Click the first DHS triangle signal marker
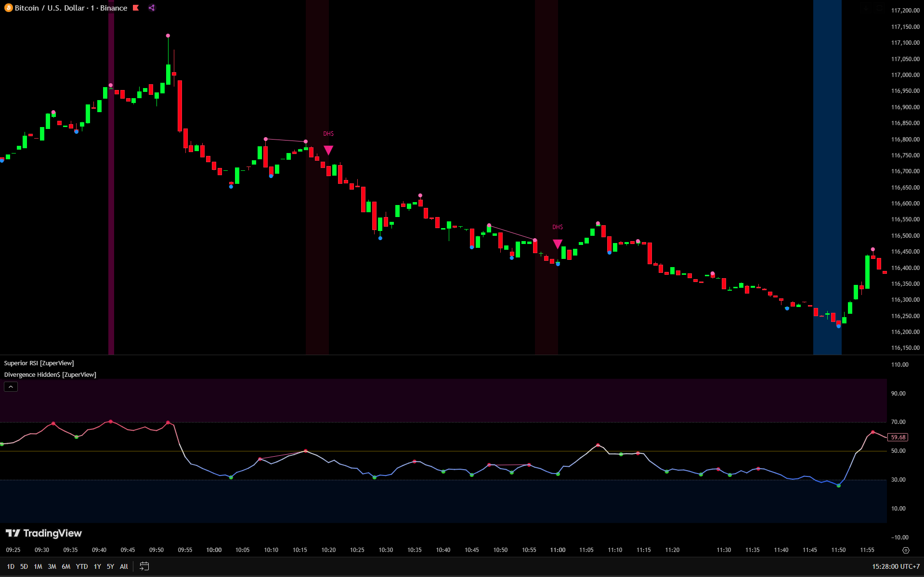The image size is (924, 577). (328, 150)
